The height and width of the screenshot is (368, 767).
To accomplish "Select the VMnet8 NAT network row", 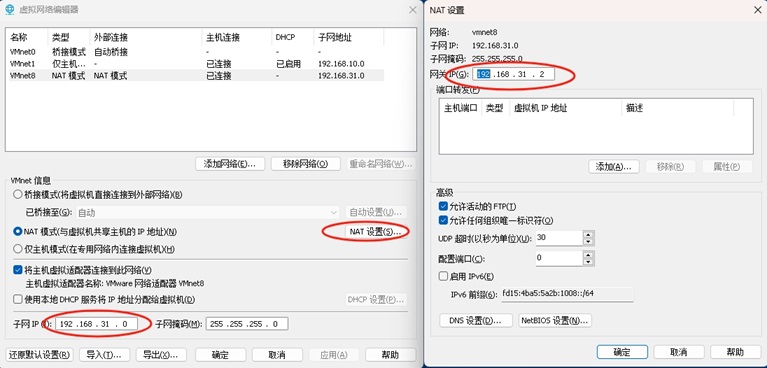I will (x=195, y=75).
